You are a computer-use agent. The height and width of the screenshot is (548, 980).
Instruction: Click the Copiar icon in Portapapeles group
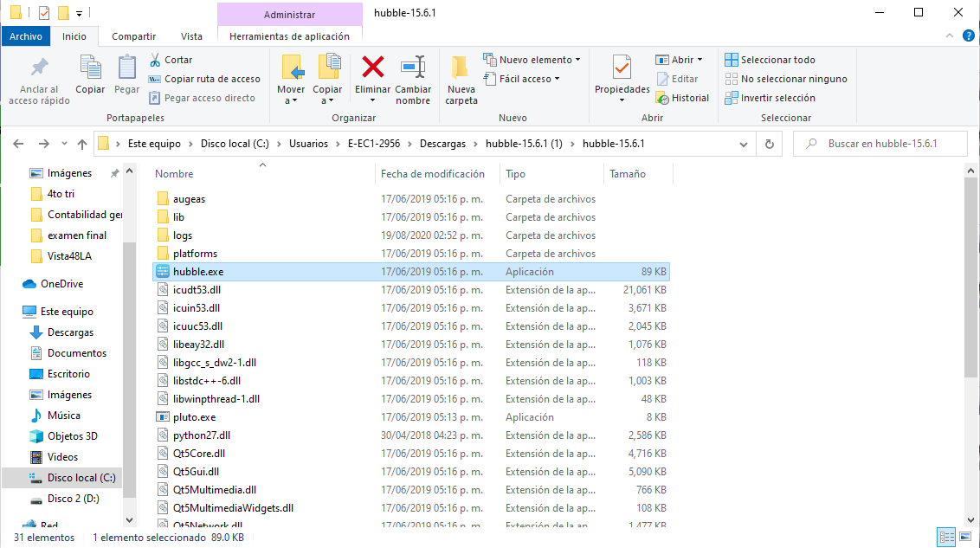coord(90,68)
